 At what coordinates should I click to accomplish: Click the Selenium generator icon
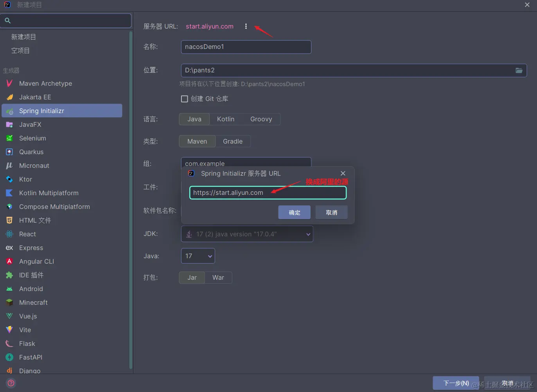tap(9, 138)
